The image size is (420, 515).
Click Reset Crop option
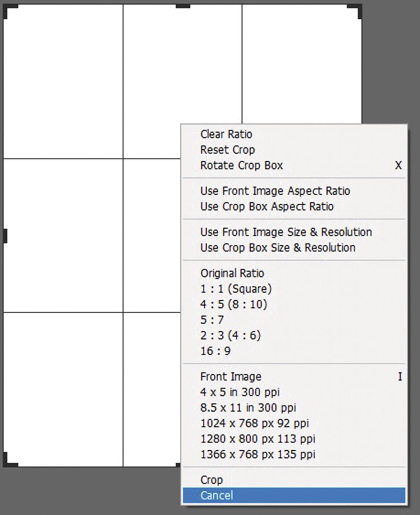click(228, 150)
